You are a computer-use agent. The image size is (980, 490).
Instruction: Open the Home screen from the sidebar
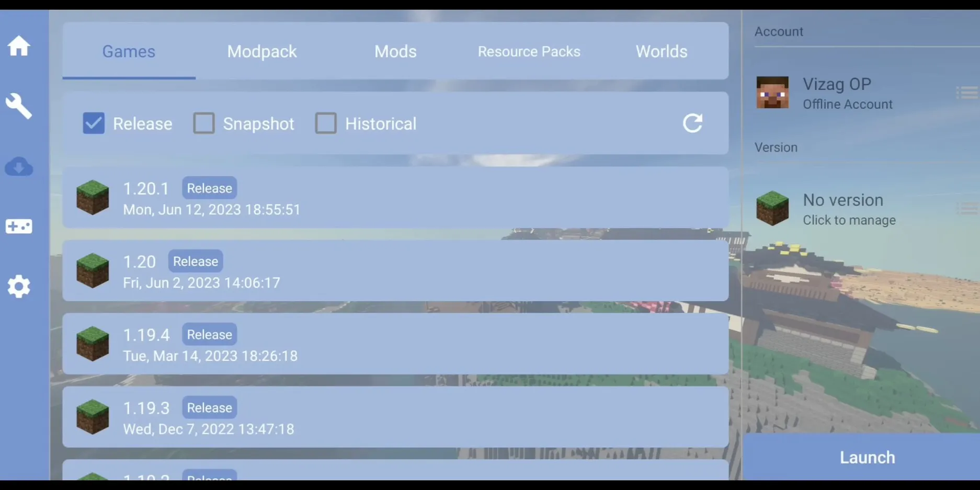pos(19,45)
